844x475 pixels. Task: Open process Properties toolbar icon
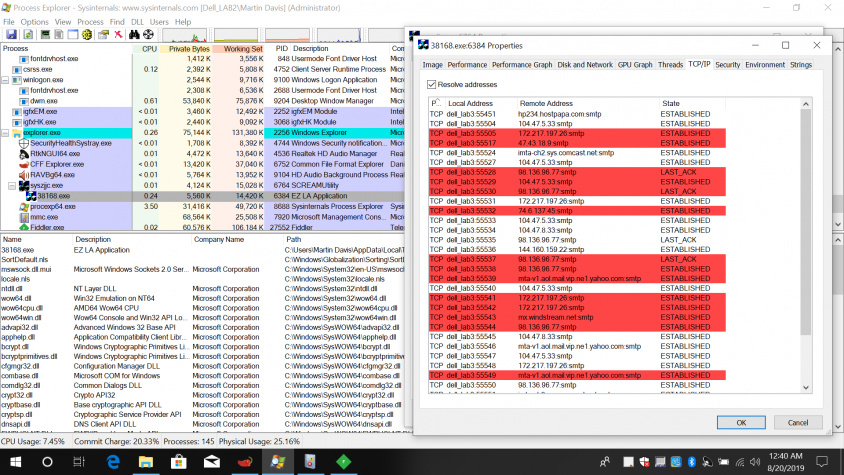pyautogui.click(x=103, y=35)
